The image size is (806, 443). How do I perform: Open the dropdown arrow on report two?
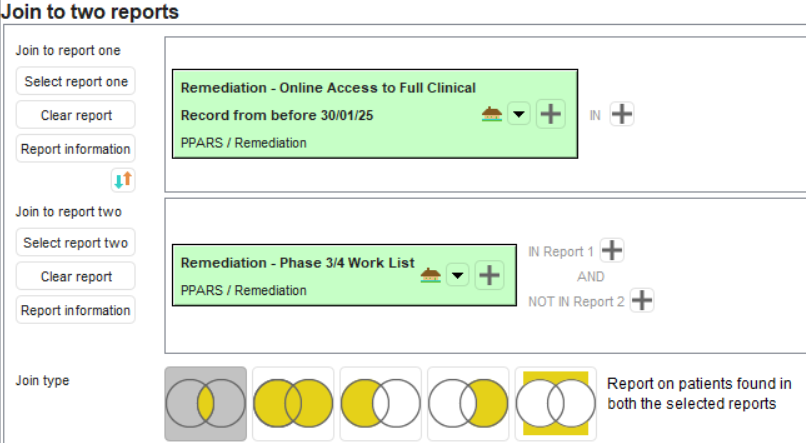coord(457,274)
